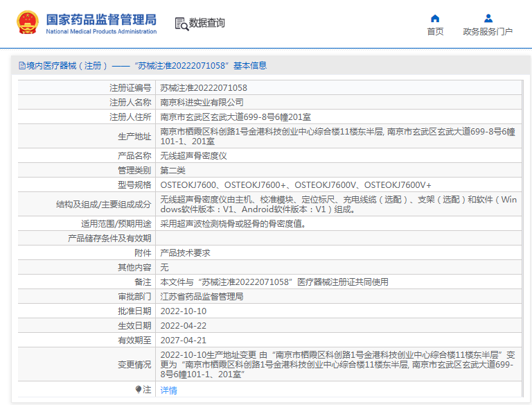Image resolution: width=532 pixels, height=405 pixels.
Task: Click the 产品储存条件及有效期 label
Action: [109, 239]
